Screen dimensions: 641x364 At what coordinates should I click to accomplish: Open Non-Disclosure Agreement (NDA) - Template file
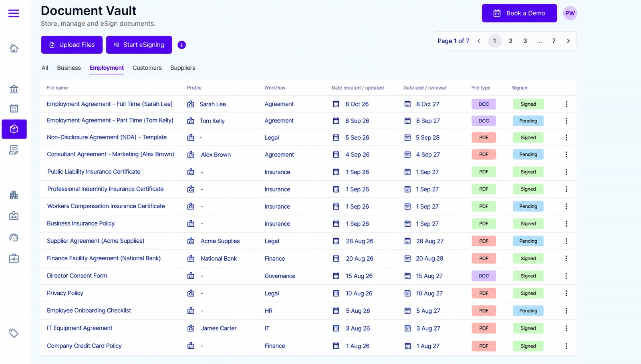pyautogui.click(x=107, y=137)
